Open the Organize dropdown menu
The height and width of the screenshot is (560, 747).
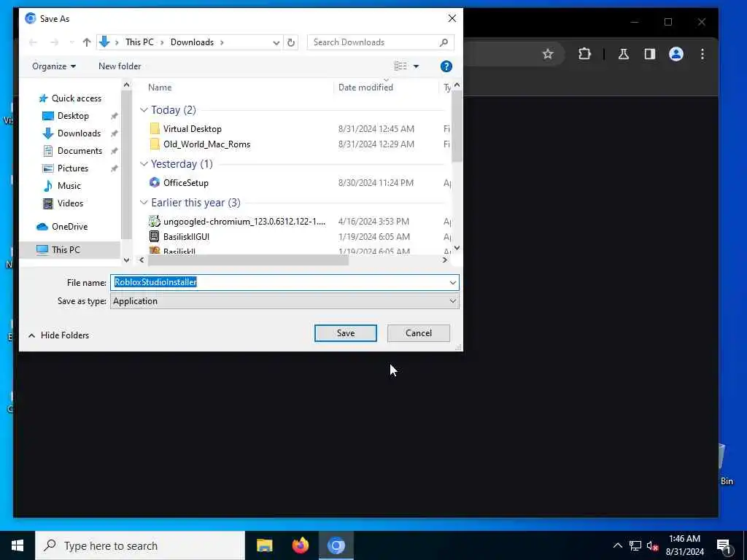tap(54, 66)
